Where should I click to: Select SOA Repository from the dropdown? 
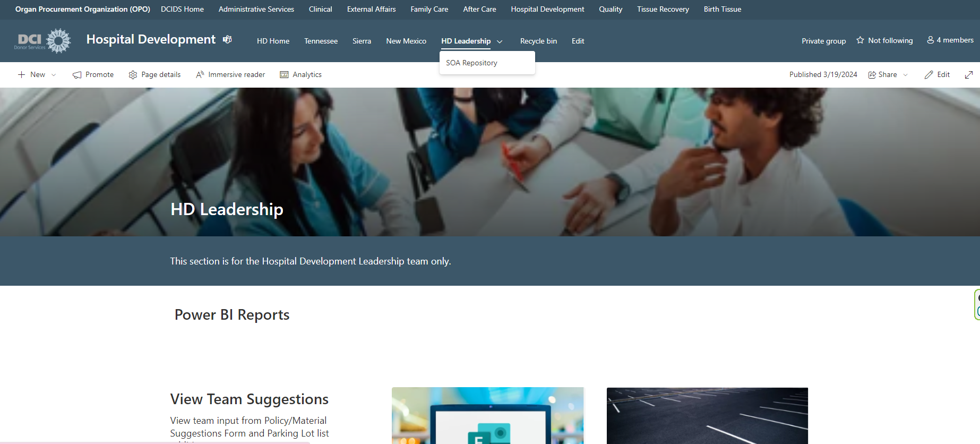[x=471, y=63]
